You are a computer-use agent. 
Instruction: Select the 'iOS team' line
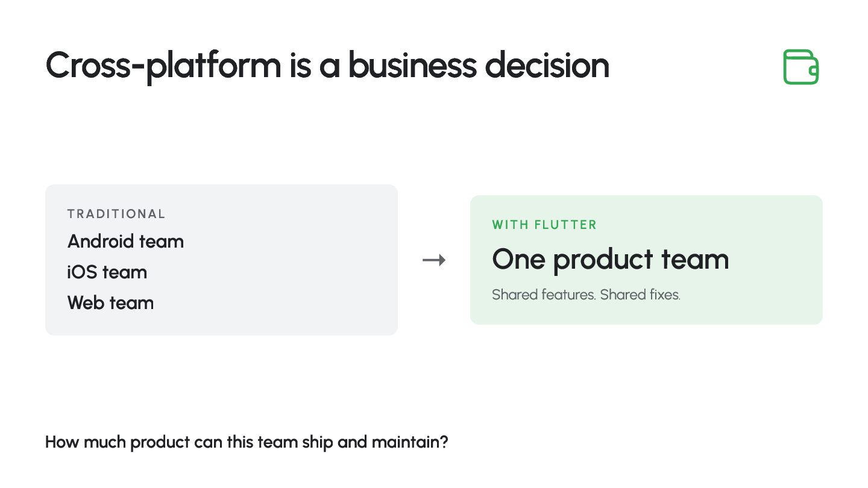point(107,272)
